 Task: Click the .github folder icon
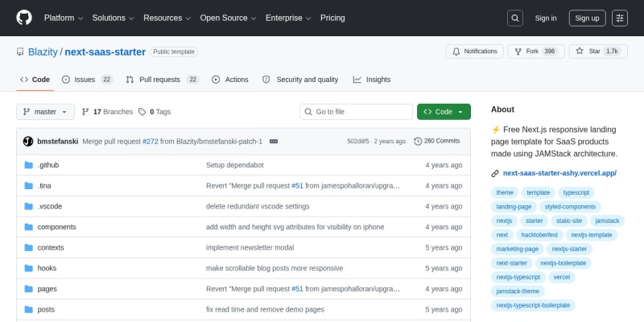pyautogui.click(x=28, y=165)
